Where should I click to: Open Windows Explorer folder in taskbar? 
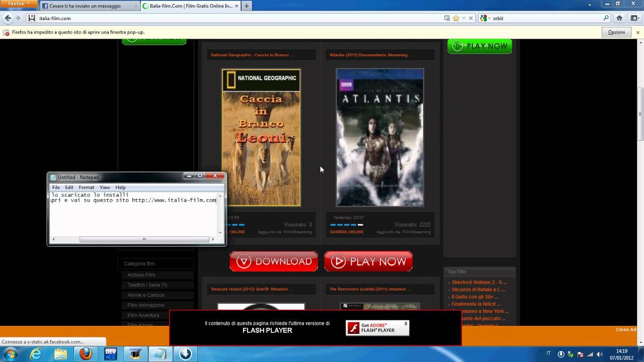coord(61,354)
